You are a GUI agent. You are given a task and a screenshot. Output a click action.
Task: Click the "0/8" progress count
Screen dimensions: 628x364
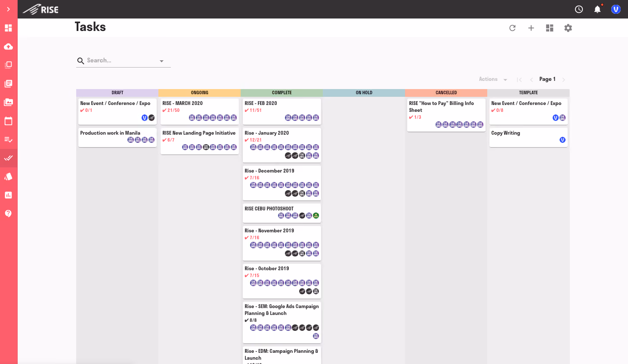pyautogui.click(x=500, y=111)
